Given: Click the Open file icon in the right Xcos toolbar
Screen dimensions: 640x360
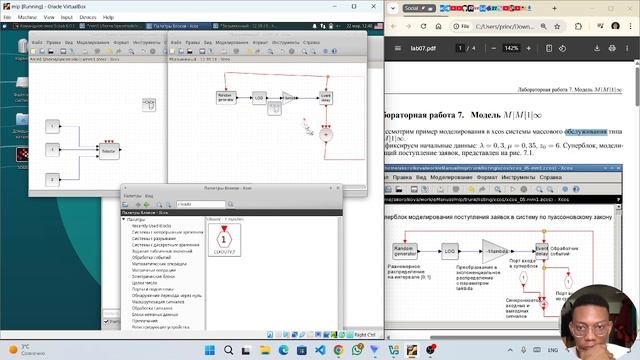Looking at the screenshot, I should tap(181, 51).
